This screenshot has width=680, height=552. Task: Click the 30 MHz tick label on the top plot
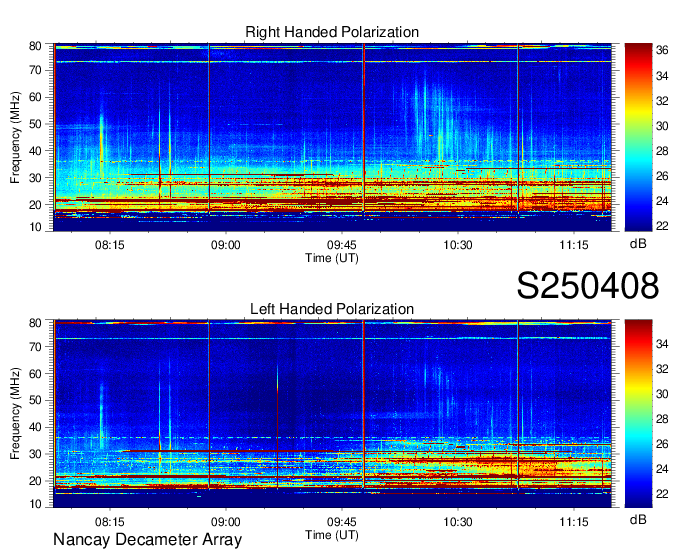[35, 178]
